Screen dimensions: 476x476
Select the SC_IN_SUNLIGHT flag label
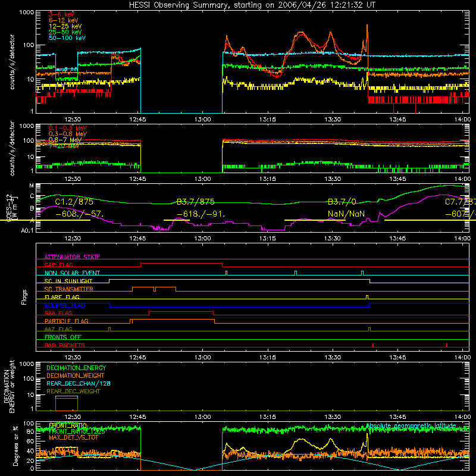point(68,281)
